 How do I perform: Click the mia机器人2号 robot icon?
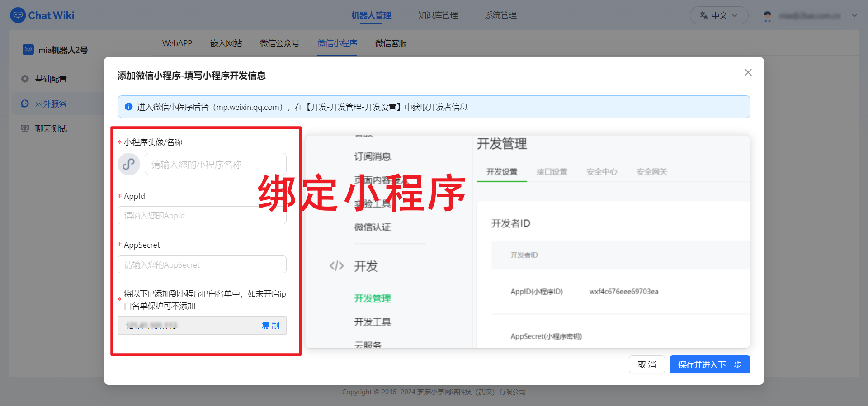pyautogui.click(x=28, y=50)
